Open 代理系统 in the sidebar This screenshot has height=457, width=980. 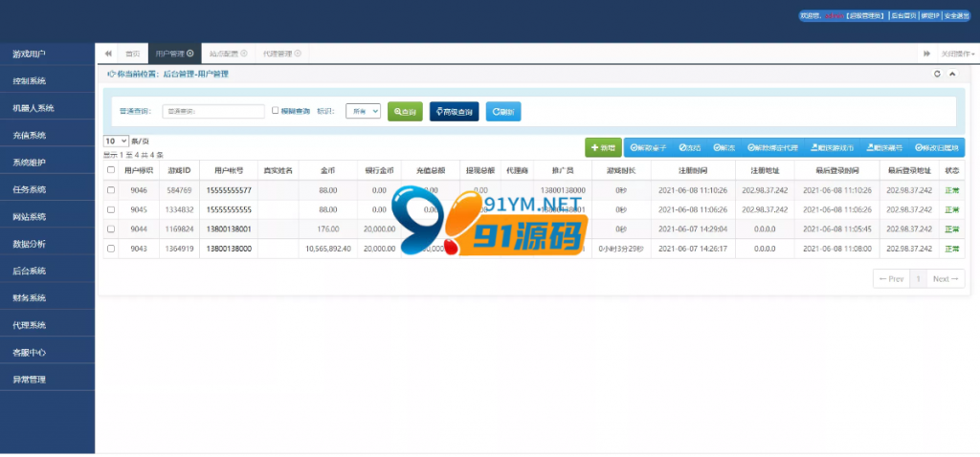pos(48,325)
